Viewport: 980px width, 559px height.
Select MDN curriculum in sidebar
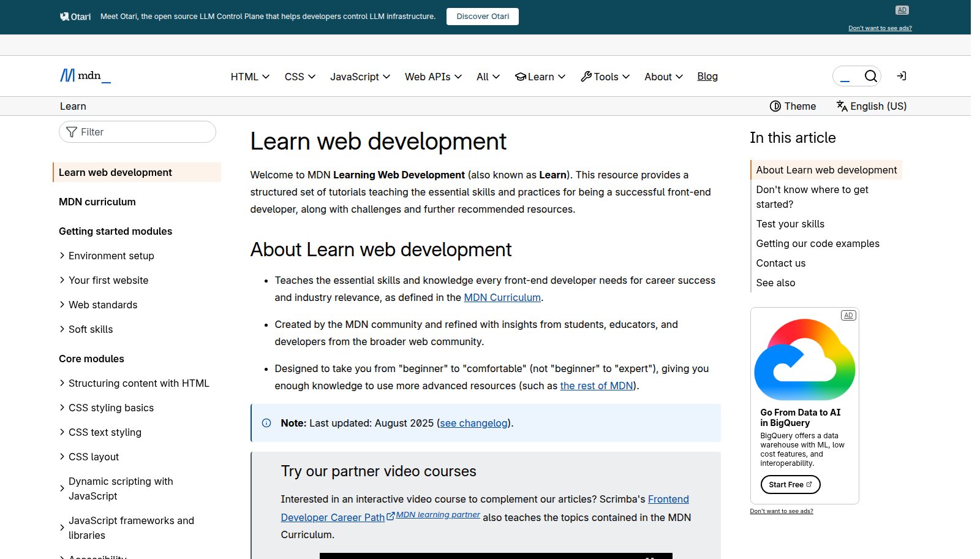coord(97,202)
